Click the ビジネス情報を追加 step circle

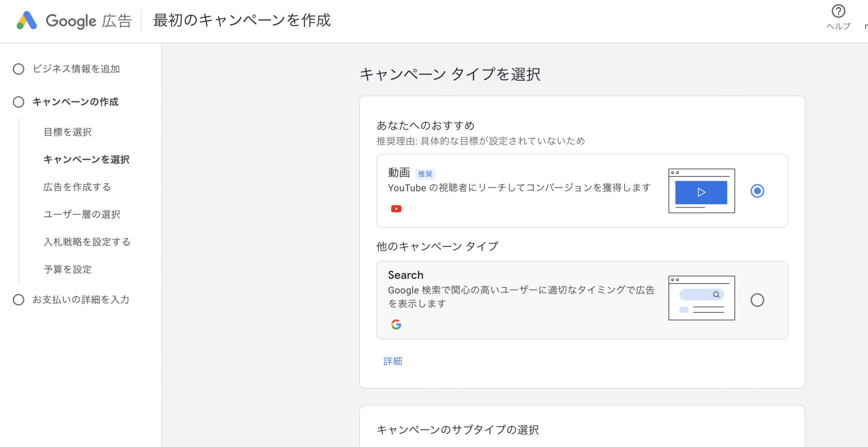19,69
